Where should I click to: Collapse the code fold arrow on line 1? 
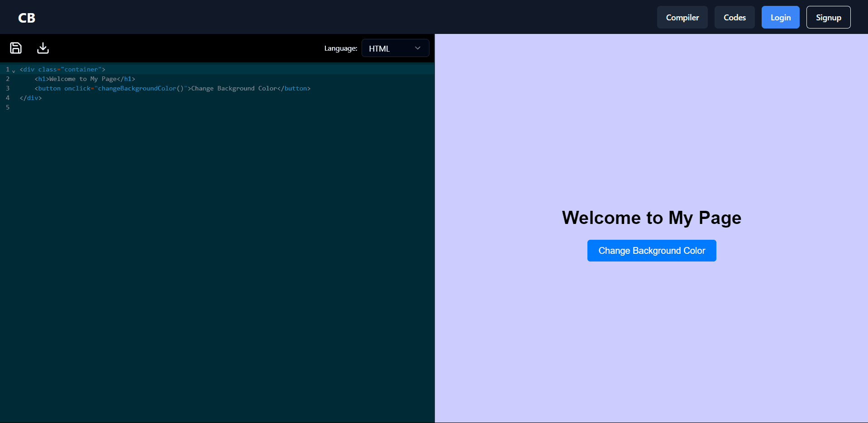[14, 70]
